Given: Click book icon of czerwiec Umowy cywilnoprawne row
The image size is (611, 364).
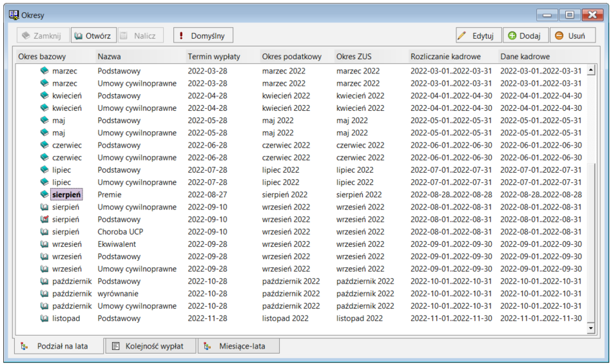Looking at the screenshot, I should tap(45, 157).
